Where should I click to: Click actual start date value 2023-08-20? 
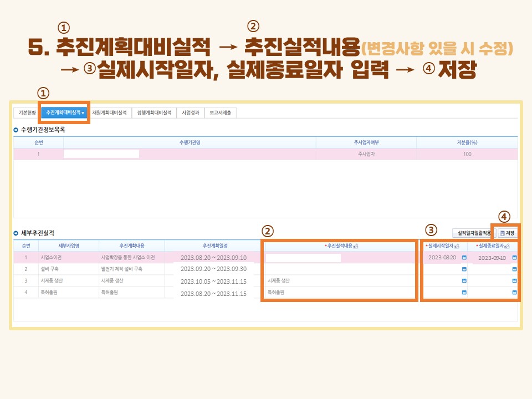point(442,258)
